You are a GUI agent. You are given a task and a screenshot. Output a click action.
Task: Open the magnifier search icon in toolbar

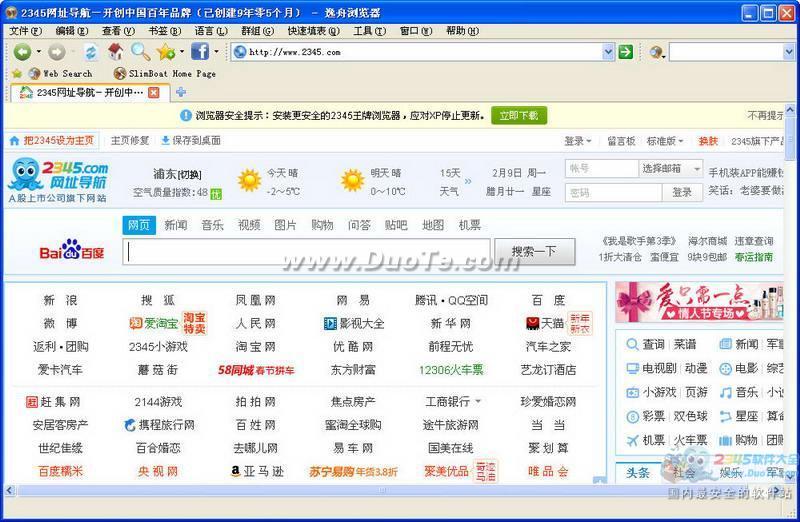[x=140, y=51]
